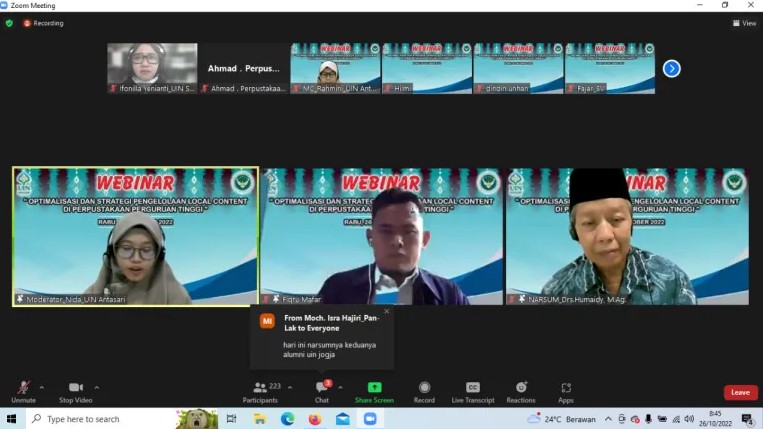
Task: Expand the arrow next to Participants
Action: [x=290, y=388]
